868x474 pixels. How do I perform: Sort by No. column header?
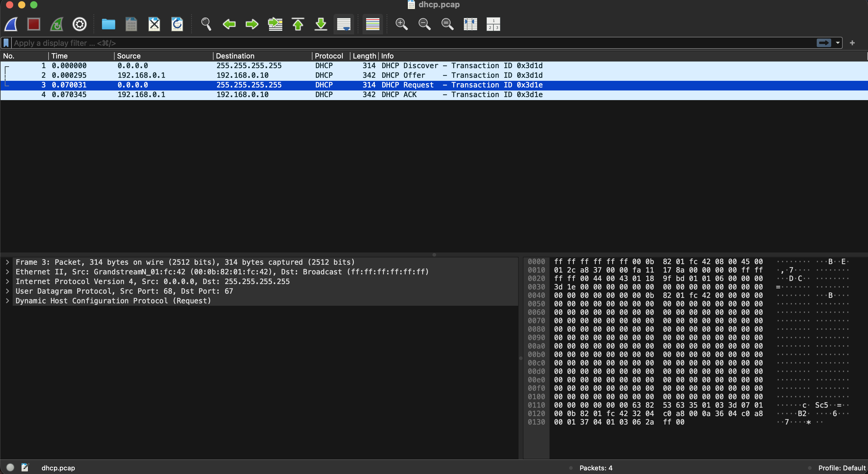[x=24, y=56]
